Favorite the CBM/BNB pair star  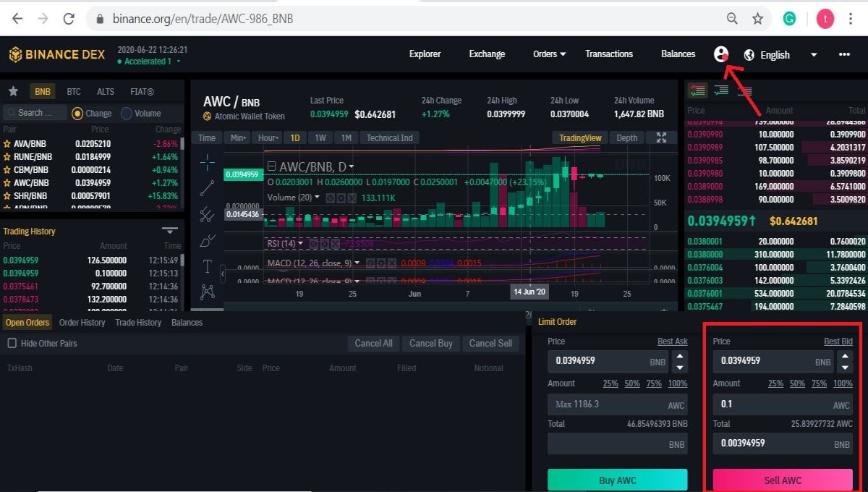(7, 170)
